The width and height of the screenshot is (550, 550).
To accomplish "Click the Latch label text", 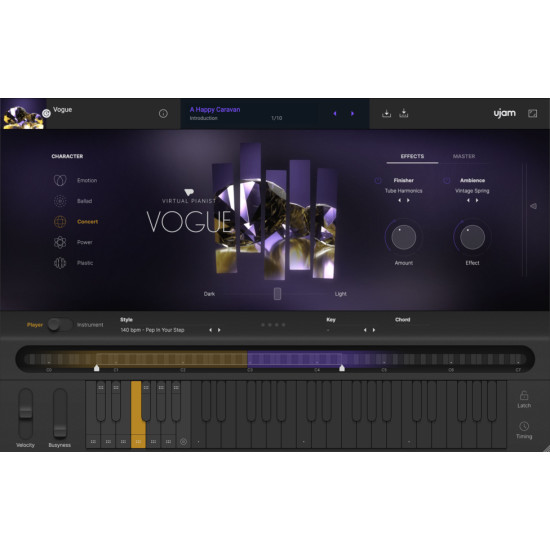I will click(x=524, y=405).
